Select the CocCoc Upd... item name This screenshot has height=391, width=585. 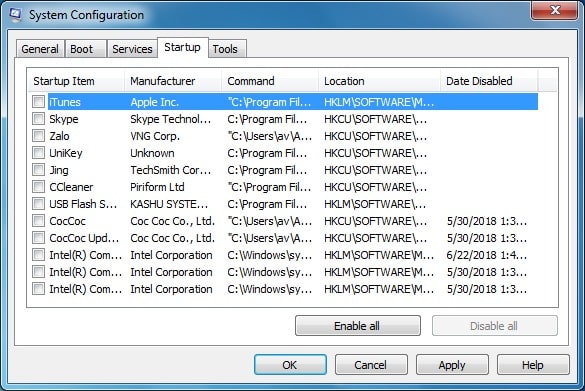click(x=84, y=238)
